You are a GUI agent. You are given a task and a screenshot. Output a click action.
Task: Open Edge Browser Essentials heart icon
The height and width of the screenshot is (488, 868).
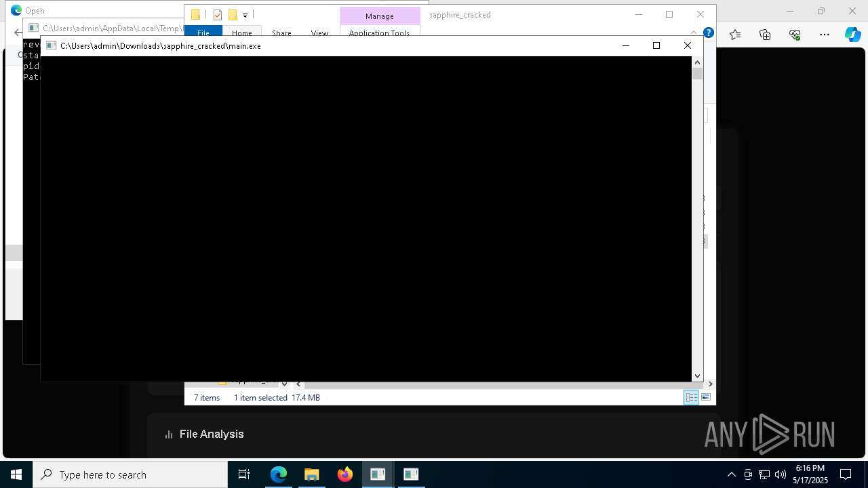[x=795, y=35]
